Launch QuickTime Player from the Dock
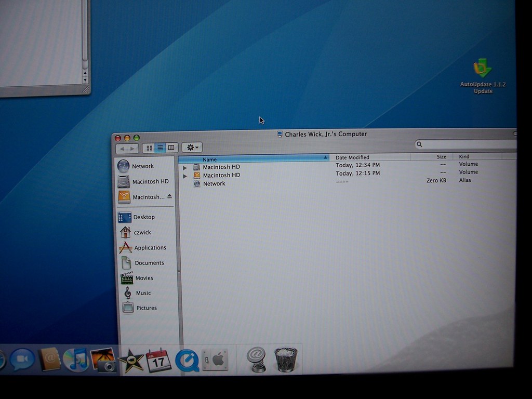532x399 pixels. click(187, 361)
